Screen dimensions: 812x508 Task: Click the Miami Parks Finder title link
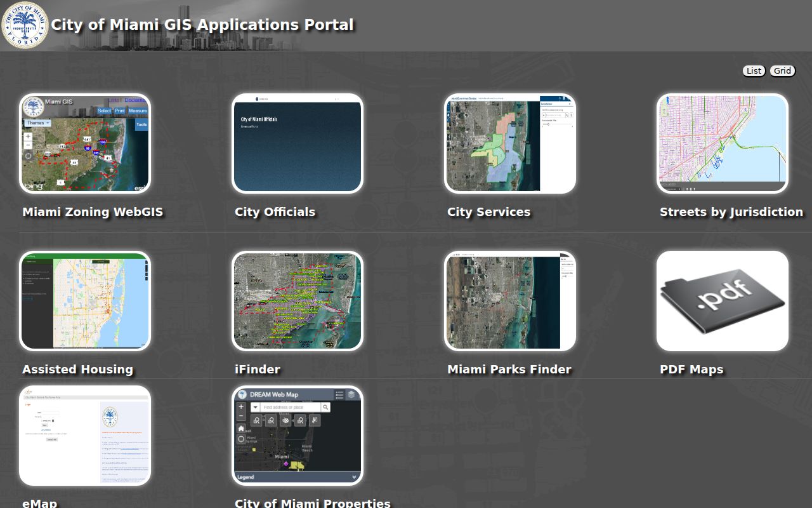509,370
